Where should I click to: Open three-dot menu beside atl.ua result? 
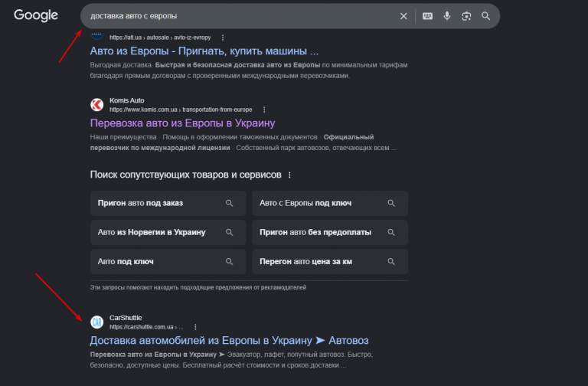[x=223, y=38]
